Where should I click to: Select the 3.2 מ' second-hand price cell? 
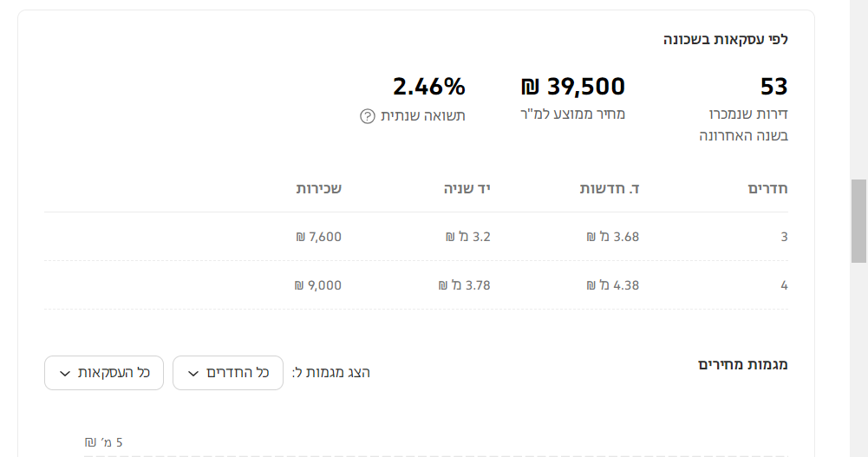[468, 237]
